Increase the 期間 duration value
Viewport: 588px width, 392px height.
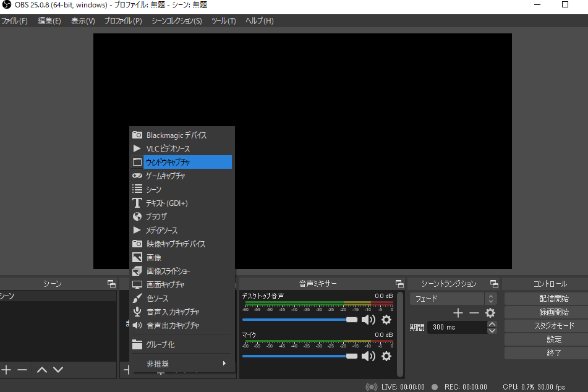492,324
